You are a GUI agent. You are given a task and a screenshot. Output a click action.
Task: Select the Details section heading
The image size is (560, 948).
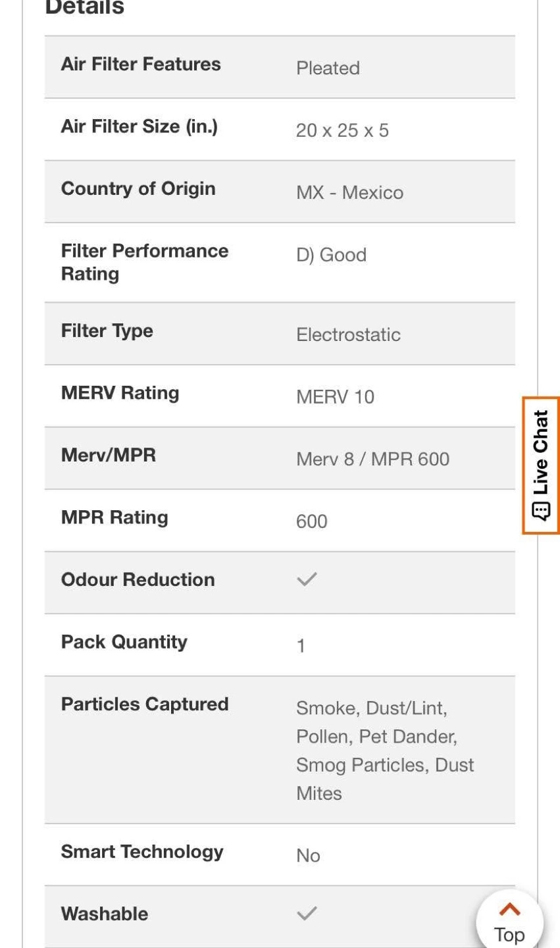84,7
